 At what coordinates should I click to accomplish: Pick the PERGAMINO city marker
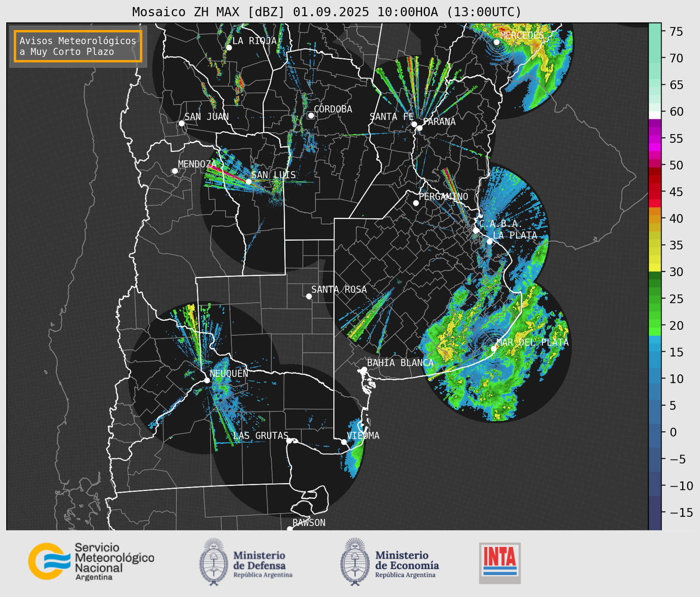(416, 203)
